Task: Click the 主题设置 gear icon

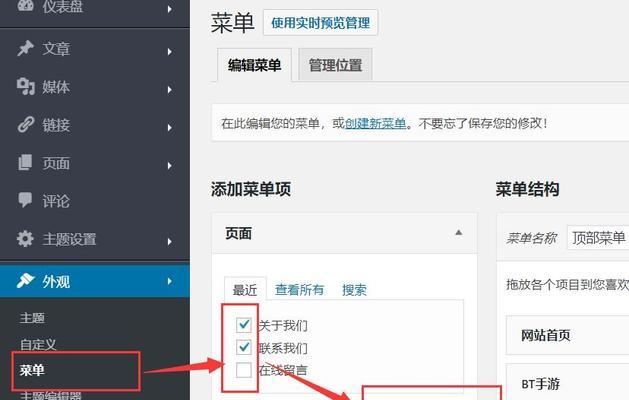Action: [25, 239]
